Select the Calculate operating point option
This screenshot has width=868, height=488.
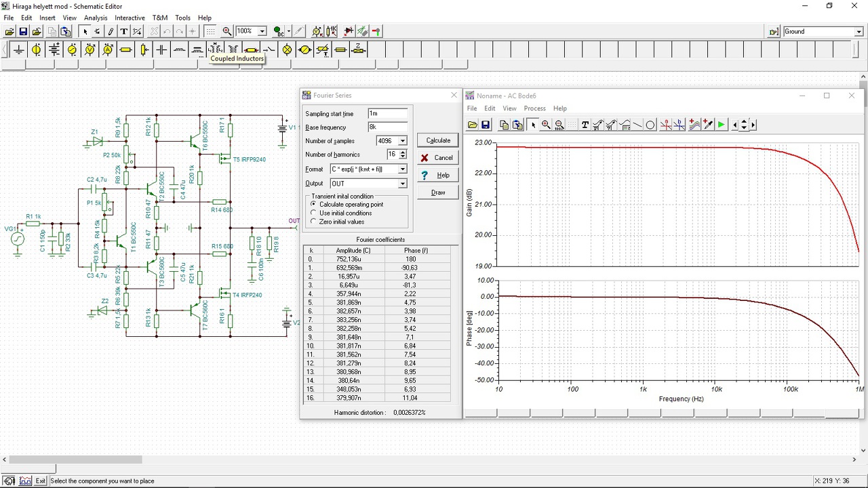pyautogui.click(x=313, y=204)
